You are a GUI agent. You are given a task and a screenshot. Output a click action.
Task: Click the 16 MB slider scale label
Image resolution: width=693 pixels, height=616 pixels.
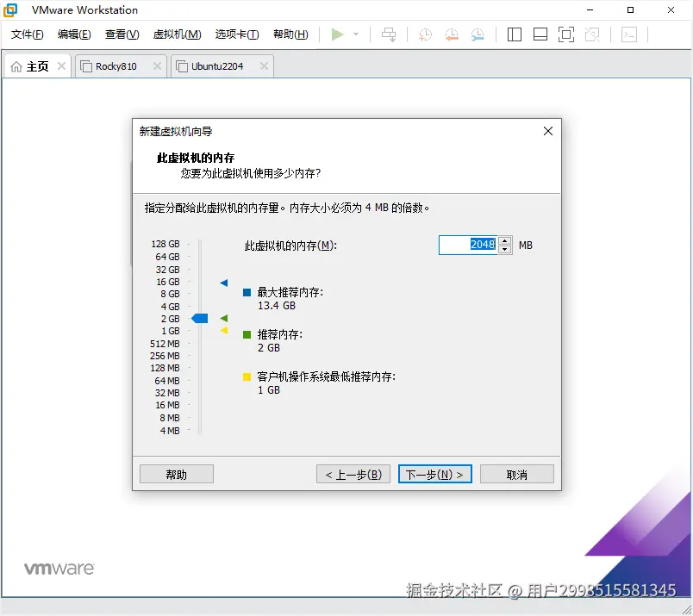click(167, 405)
